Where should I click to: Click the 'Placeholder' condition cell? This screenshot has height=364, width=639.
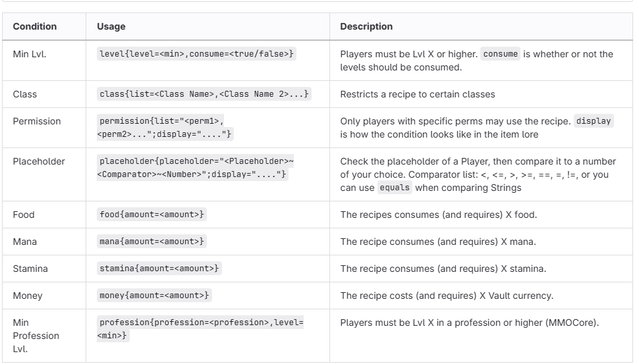(x=39, y=161)
